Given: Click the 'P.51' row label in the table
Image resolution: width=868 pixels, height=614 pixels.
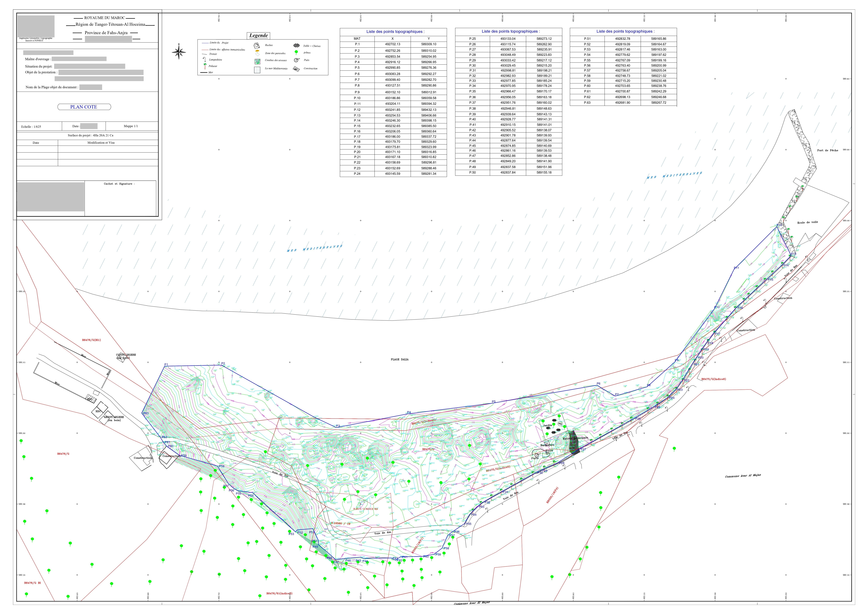Looking at the screenshot, I should (x=587, y=39).
